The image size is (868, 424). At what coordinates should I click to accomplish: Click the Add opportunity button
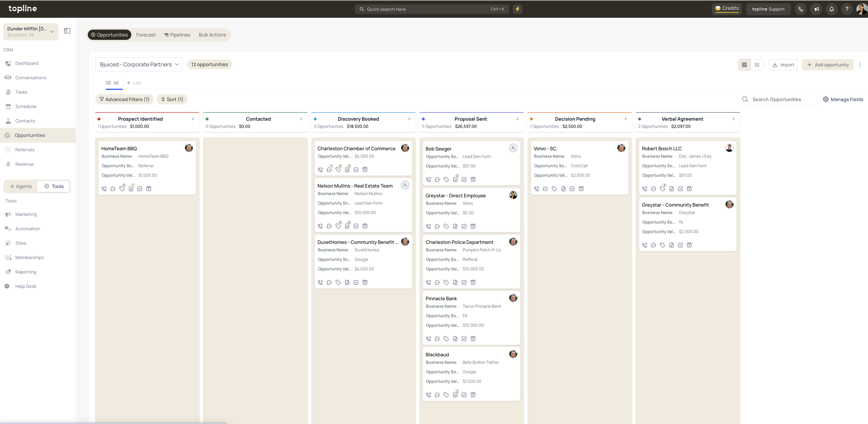pyautogui.click(x=828, y=65)
